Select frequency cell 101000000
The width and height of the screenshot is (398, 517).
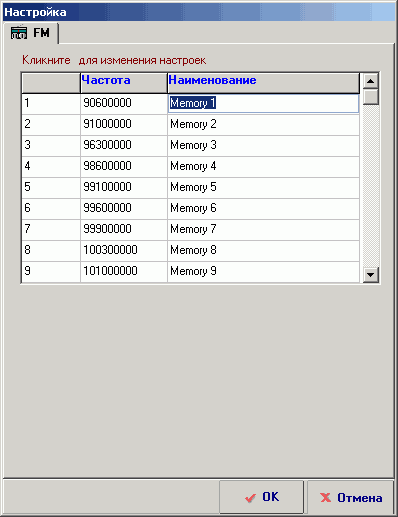(124, 272)
